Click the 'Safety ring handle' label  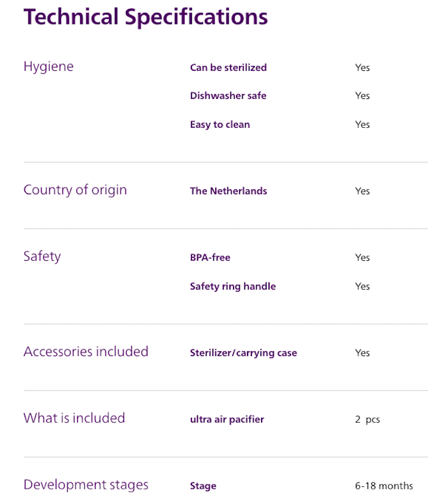click(232, 287)
